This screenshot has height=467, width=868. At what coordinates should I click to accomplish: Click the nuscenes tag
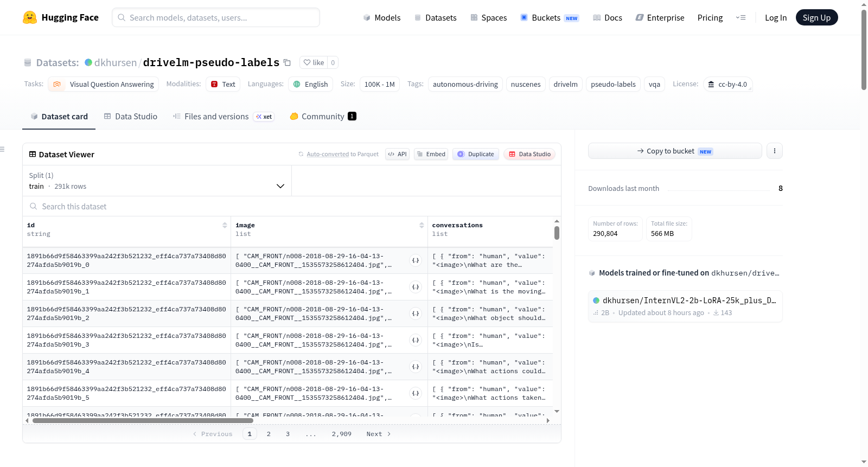click(526, 84)
